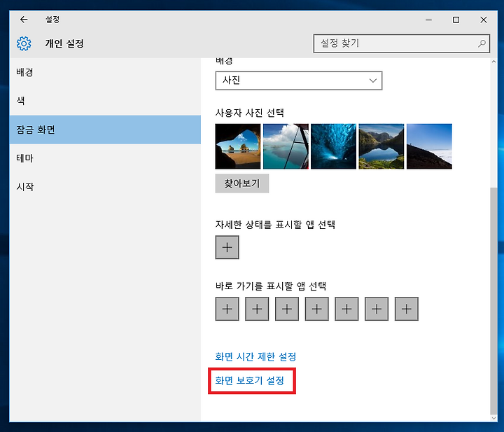
Task: Maximize the 설정 window
Action: [x=456, y=20]
